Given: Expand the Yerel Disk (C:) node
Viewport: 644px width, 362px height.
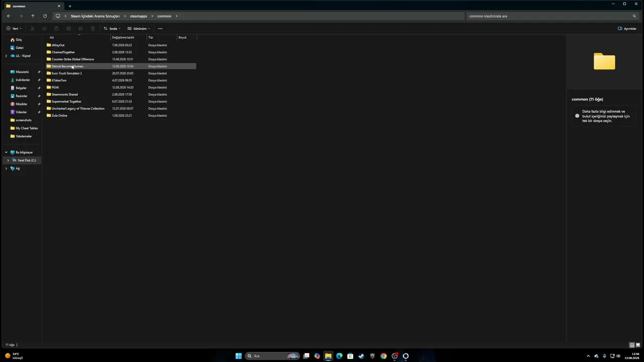Looking at the screenshot, I should pyautogui.click(x=8, y=160).
